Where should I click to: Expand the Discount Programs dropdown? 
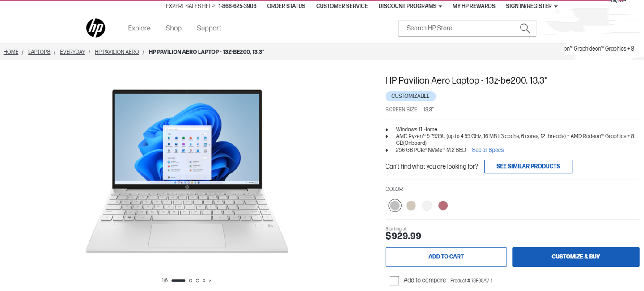point(410,6)
